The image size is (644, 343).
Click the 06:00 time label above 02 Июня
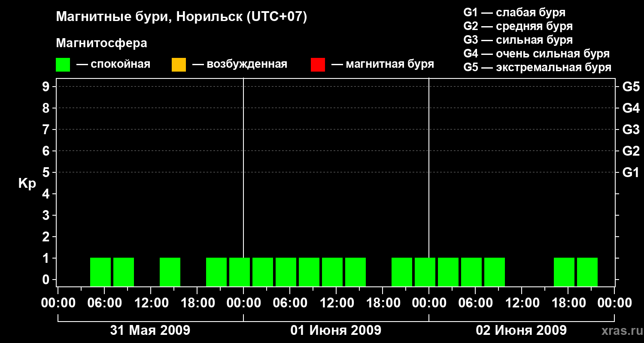(x=475, y=303)
